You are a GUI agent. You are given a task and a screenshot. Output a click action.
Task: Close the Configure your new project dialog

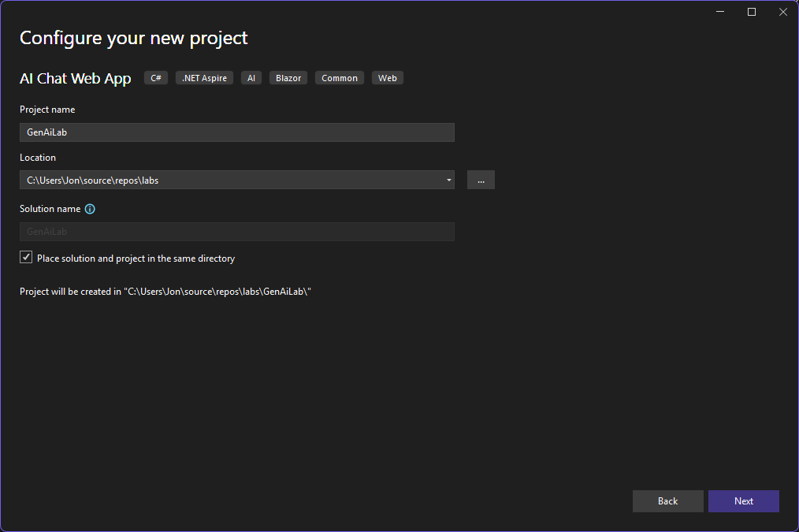[x=782, y=12]
